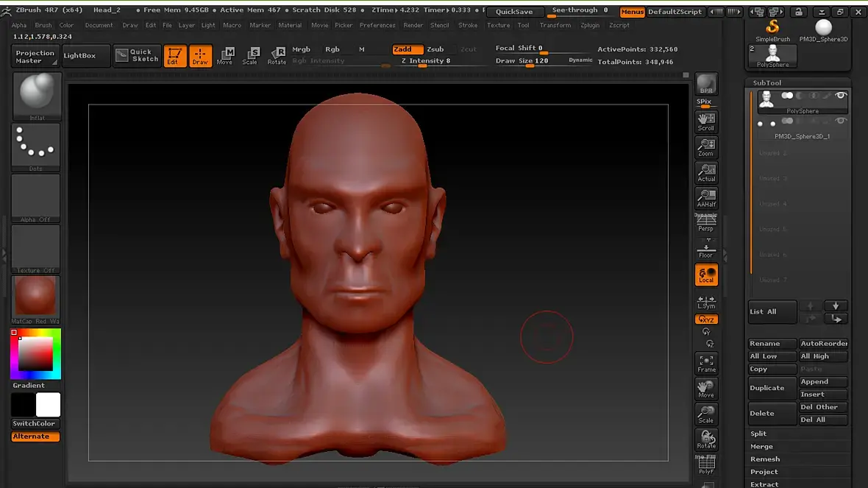This screenshot has width=868, height=488.
Task: Open the Inflat brush thumbnail picker
Action: click(x=36, y=96)
